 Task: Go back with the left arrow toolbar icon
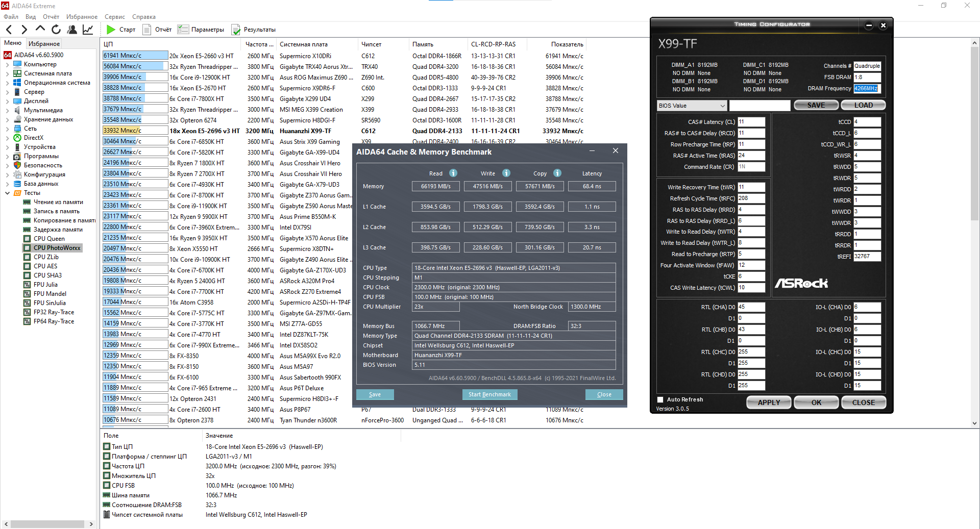pos(9,30)
